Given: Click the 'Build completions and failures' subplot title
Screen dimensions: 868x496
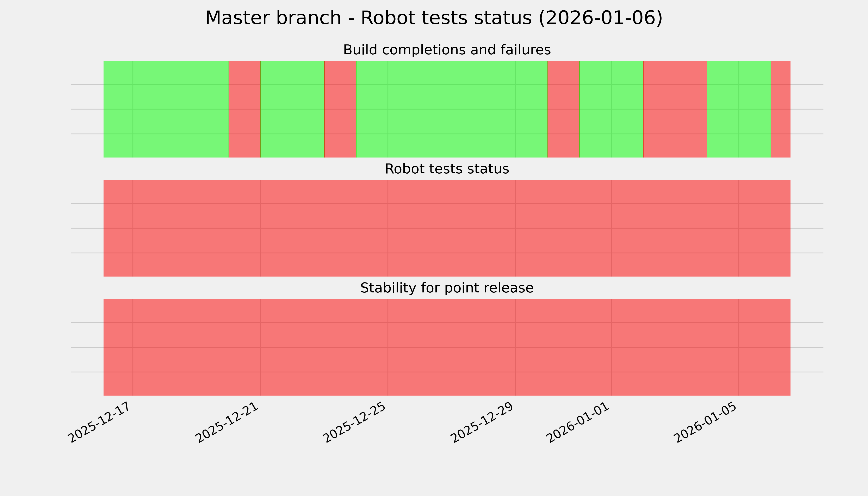Looking at the screenshot, I should (447, 50).
